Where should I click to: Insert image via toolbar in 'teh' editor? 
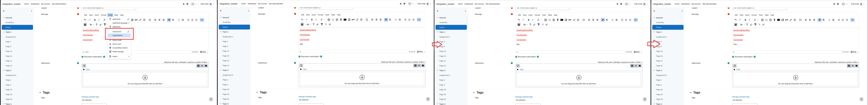[329, 20]
